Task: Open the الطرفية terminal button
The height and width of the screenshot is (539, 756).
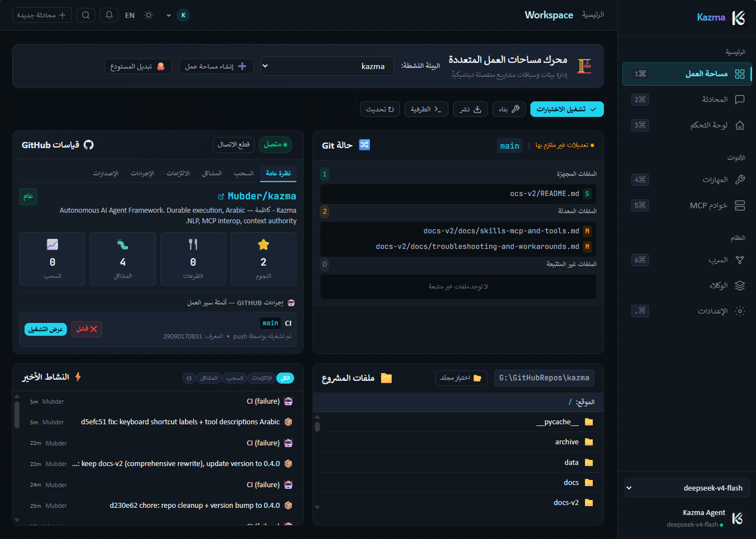Action: tap(426, 109)
